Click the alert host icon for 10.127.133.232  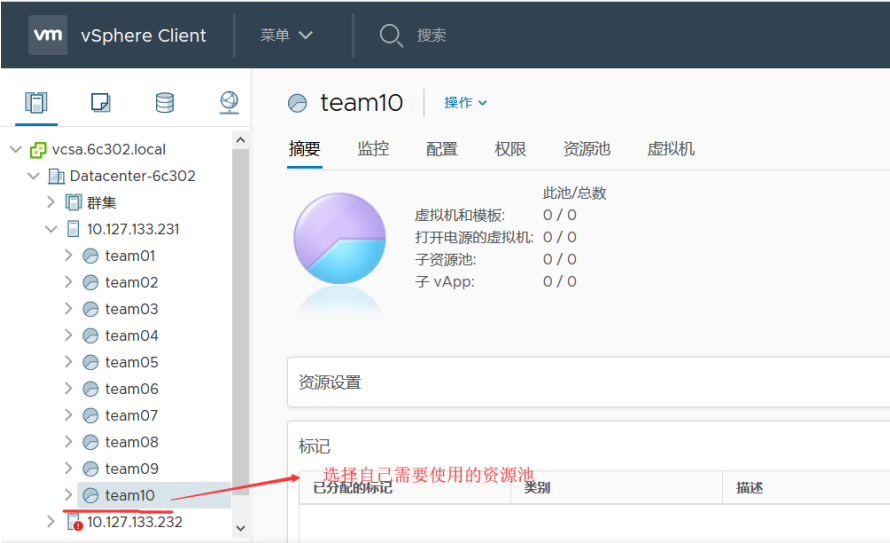pos(75,522)
